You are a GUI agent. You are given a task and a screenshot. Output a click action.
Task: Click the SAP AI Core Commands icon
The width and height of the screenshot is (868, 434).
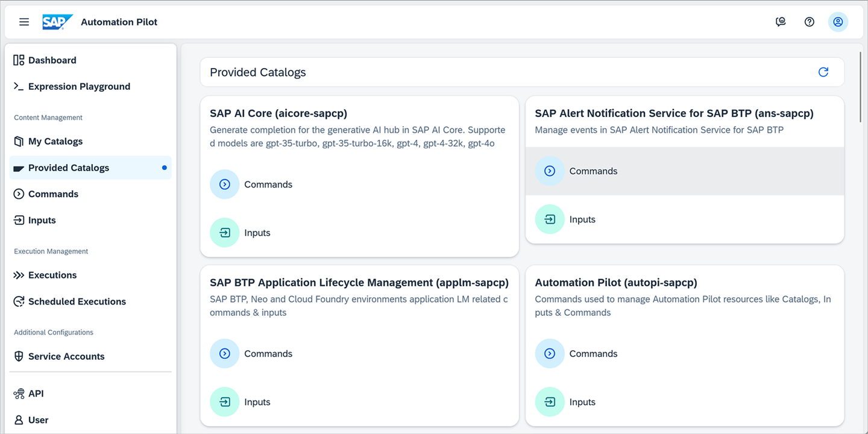tap(225, 184)
